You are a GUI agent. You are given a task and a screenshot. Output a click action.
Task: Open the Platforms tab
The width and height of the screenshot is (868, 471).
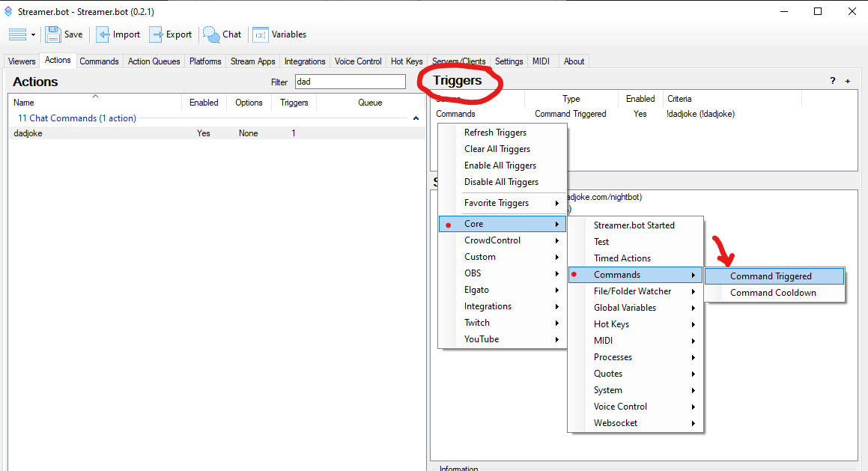coord(205,61)
